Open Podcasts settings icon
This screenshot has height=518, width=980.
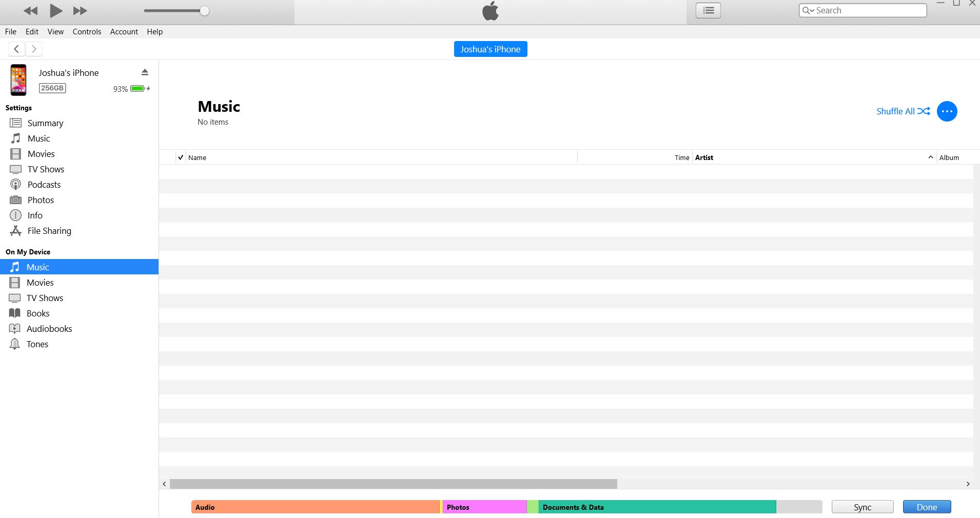click(x=16, y=185)
